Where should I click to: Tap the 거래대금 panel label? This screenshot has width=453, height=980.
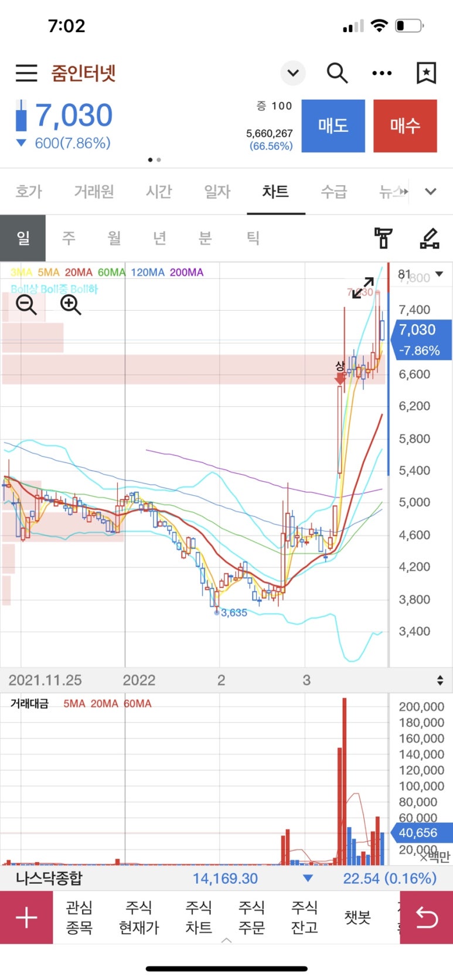click(29, 703)
